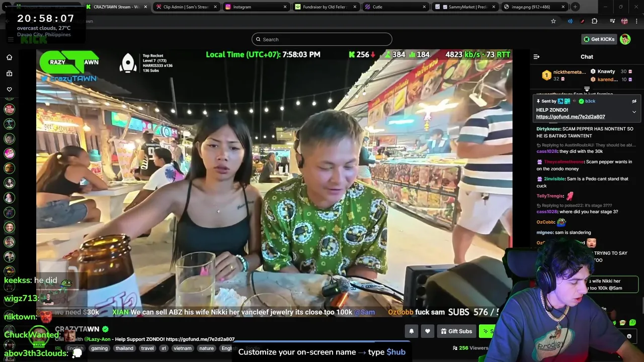Open nickthemeta top gifter entry
Screen dimensions: 644x362
(565, 75)
